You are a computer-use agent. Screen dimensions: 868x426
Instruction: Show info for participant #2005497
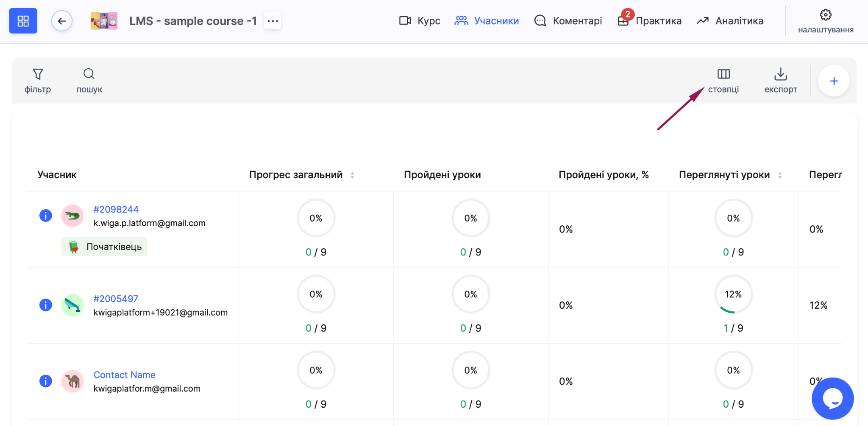[x=46, y=305]
